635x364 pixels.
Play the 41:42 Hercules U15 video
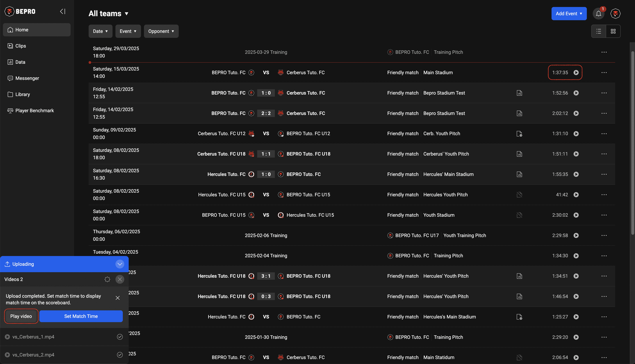click(576, 195)
